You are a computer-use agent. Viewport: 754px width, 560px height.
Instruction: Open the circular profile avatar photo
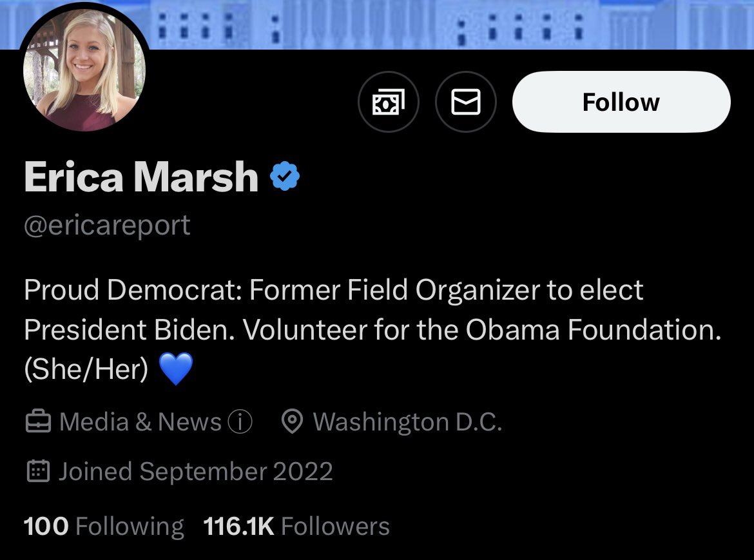[84, 68]
